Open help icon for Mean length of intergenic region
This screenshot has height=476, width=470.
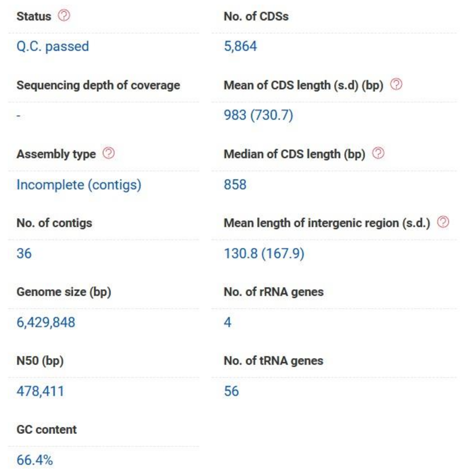click(x=443, y=222)
